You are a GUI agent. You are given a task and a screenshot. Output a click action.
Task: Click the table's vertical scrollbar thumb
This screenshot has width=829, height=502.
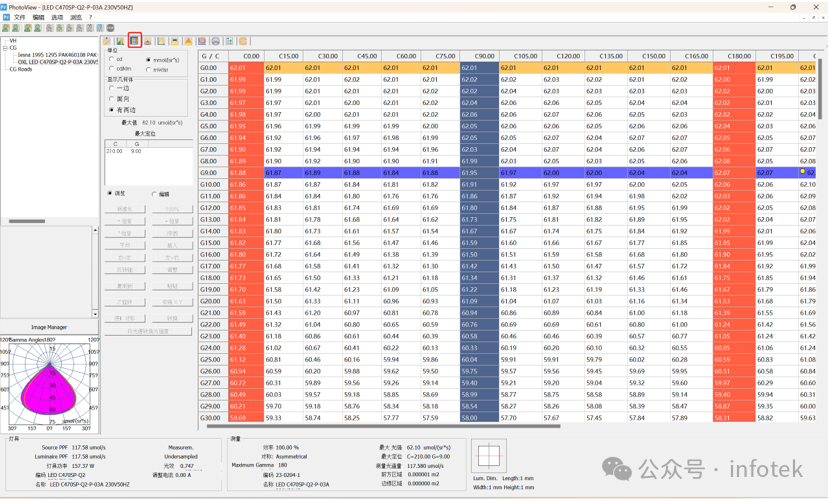pyautogui.click(x=819, y=89)
